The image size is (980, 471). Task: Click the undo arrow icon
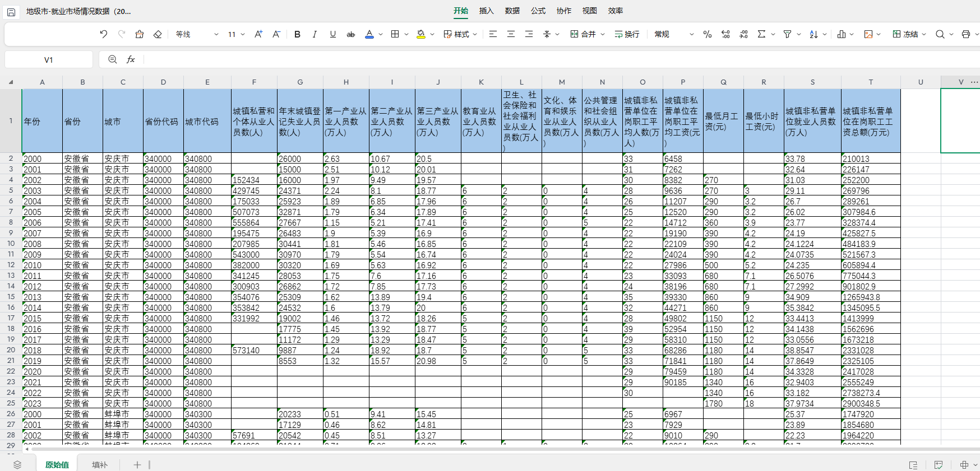tap(104, 34)
